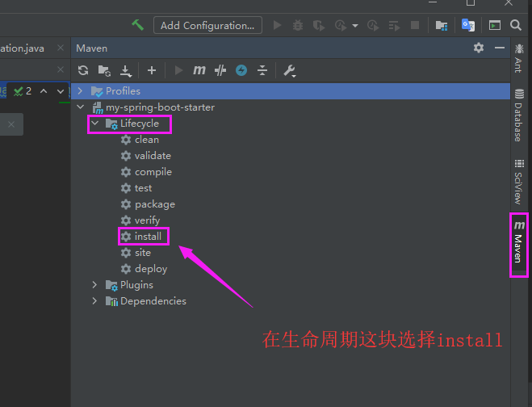Collapse my-spring-boot-starter project node
This screenshot has width=532, height=407.
pyautogui.click(x=81, y=107)
